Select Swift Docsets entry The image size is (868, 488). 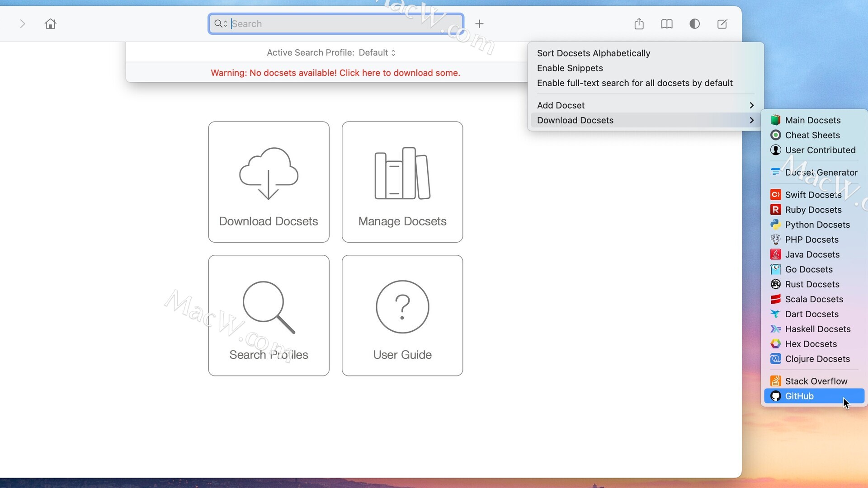[814, 195]
